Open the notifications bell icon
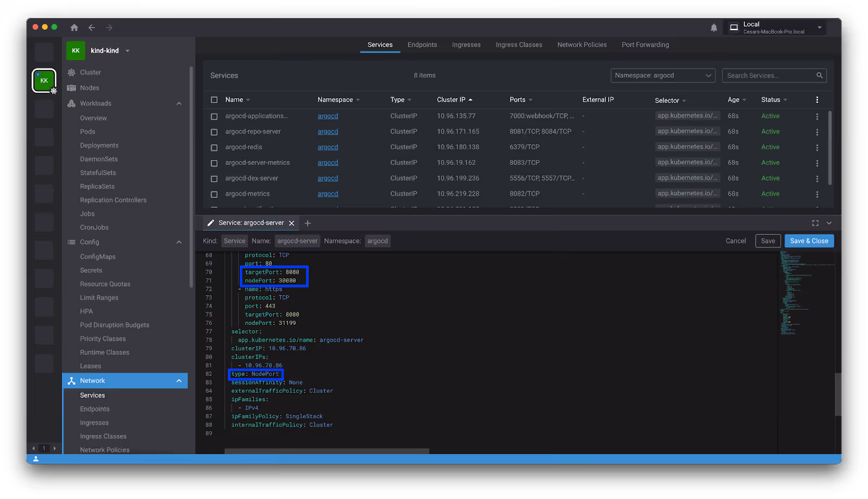The image size is (868, 499). pos(713,28)
